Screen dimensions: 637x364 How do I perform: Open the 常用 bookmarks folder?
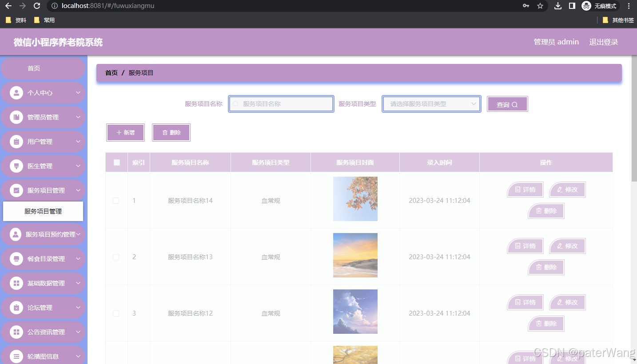click(44, 20)
